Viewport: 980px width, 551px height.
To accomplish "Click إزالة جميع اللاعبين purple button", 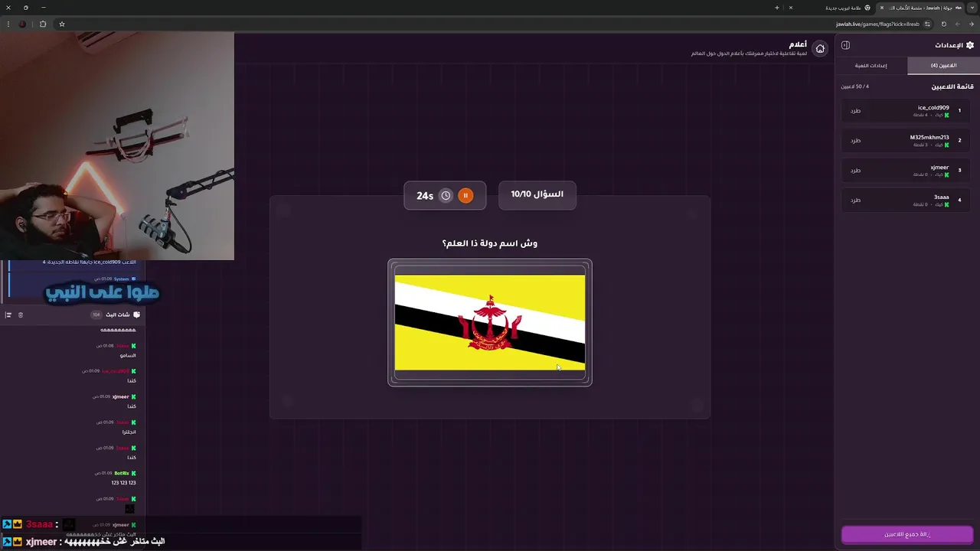I will point(907,534).
